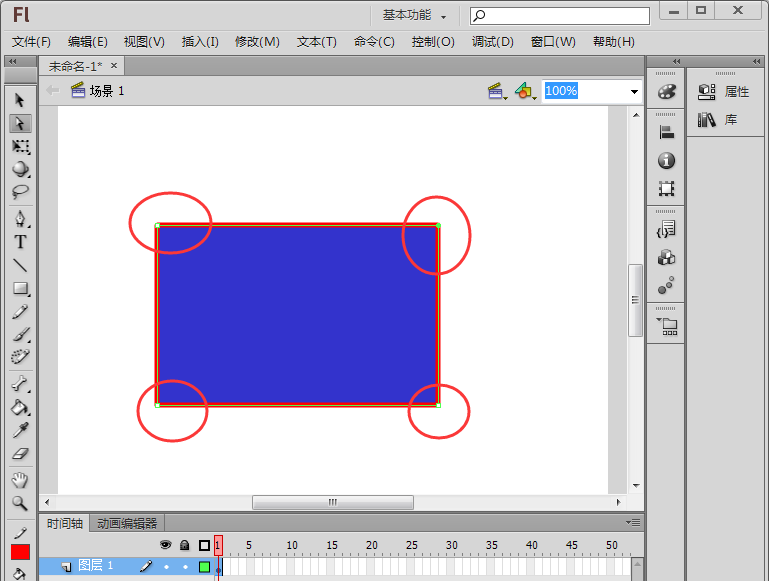
Task: Open the 库 panel
Action: click(718, 120)
